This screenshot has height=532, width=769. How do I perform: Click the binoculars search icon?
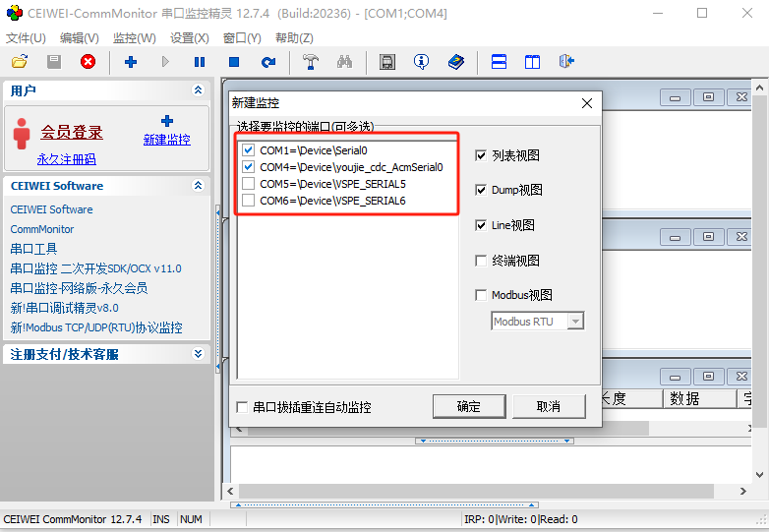(344, 62)
